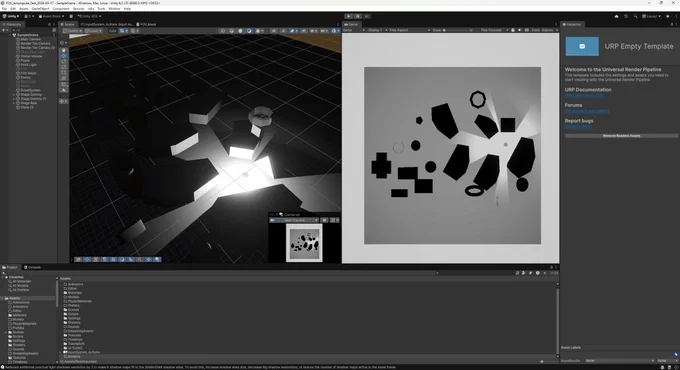
Task: Open the URP Empty Template readme icon
Action: [x=582, y=46]
